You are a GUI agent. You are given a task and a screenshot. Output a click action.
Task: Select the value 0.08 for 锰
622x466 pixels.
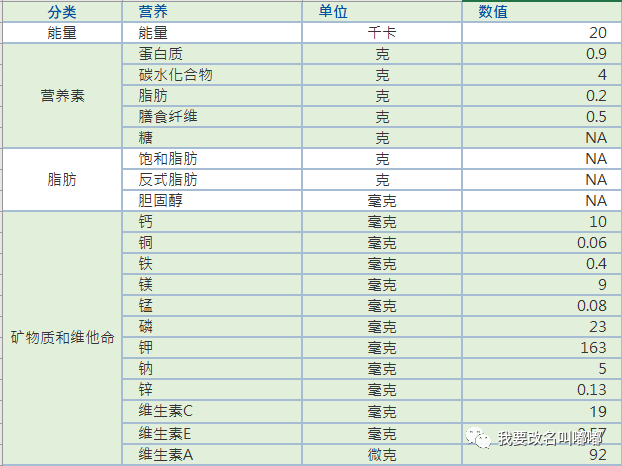pyautogui.click(x=542, y=306)
